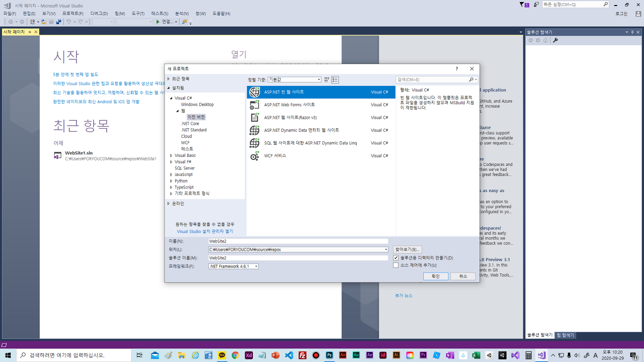Screen dimensions: 644x362
Task: Click the 이름(N) WebSite2 input field
Action: tap(298, 241)
